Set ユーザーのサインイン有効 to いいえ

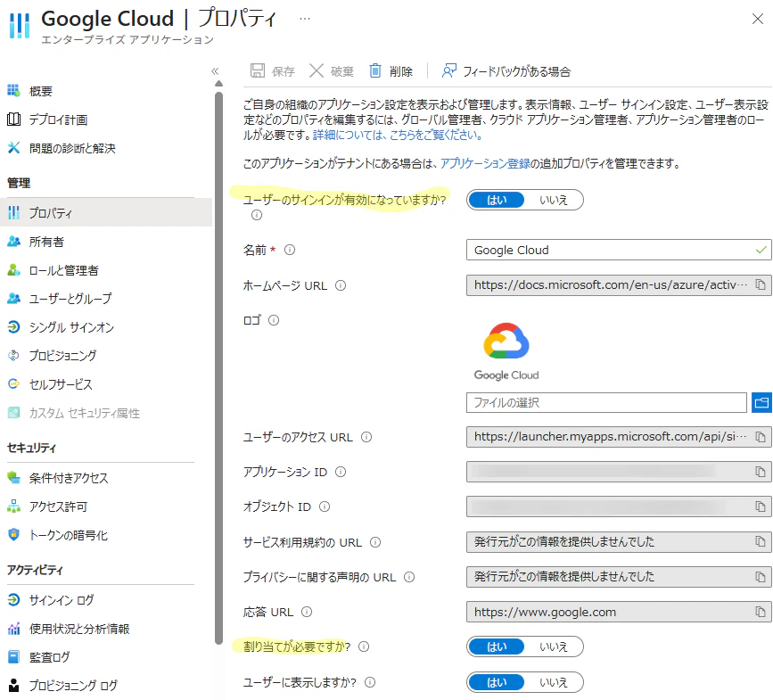pyautogui.click(x=554, y=200)
